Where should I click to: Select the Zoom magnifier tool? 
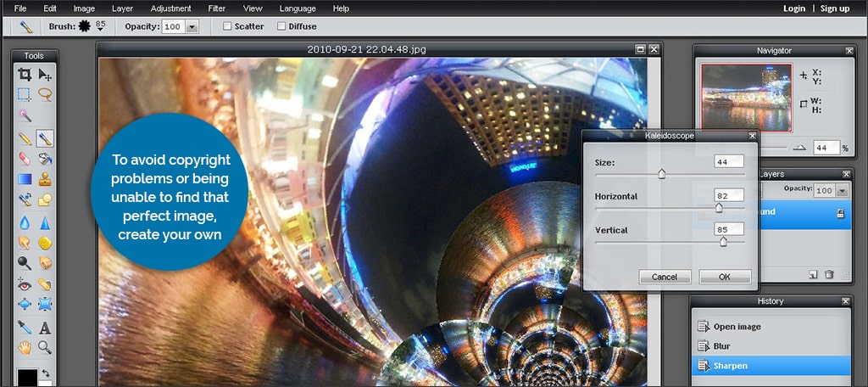tap(45, 348)
